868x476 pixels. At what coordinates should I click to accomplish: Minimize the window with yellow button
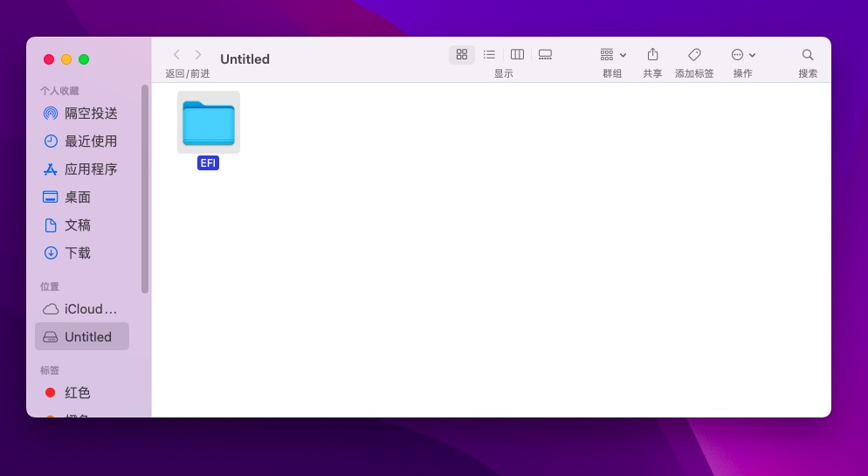tap(66, 59)
